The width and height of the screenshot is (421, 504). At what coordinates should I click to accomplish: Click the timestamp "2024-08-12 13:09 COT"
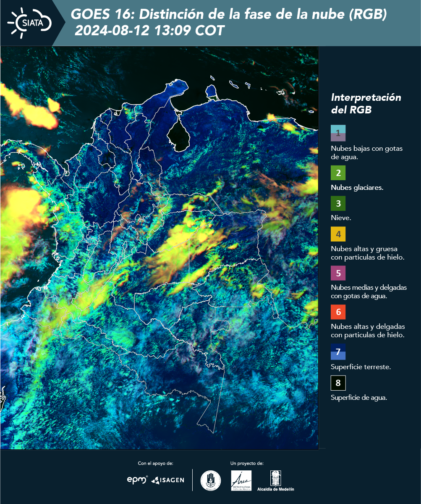pyautogui.click(x=149, y=30)
